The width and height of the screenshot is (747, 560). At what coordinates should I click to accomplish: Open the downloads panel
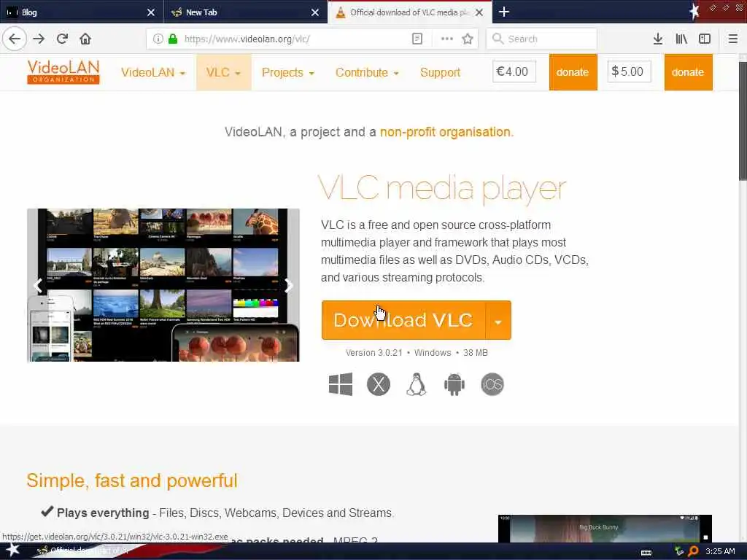pyautogui.click(x=658, y=39)
